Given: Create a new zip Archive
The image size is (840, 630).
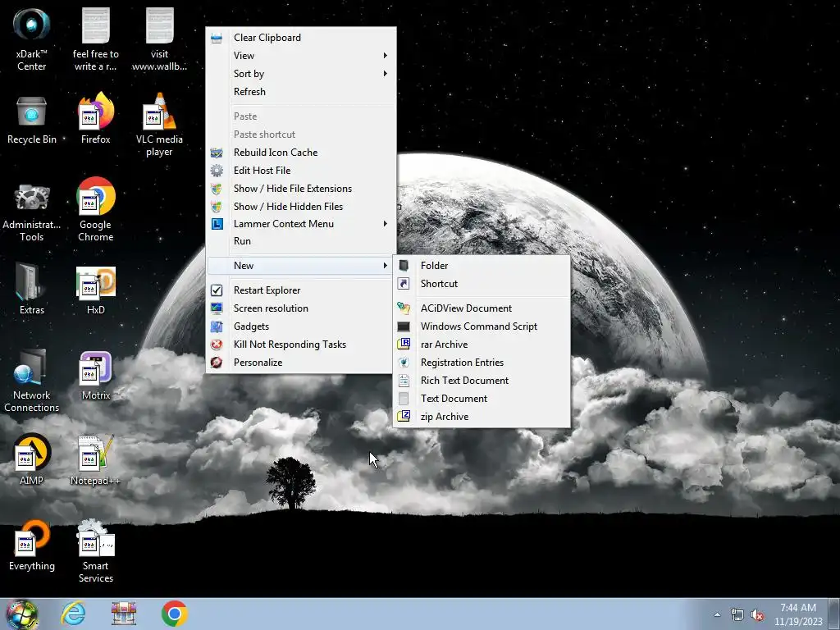Looking at the screenshot, I should (482, 417).
